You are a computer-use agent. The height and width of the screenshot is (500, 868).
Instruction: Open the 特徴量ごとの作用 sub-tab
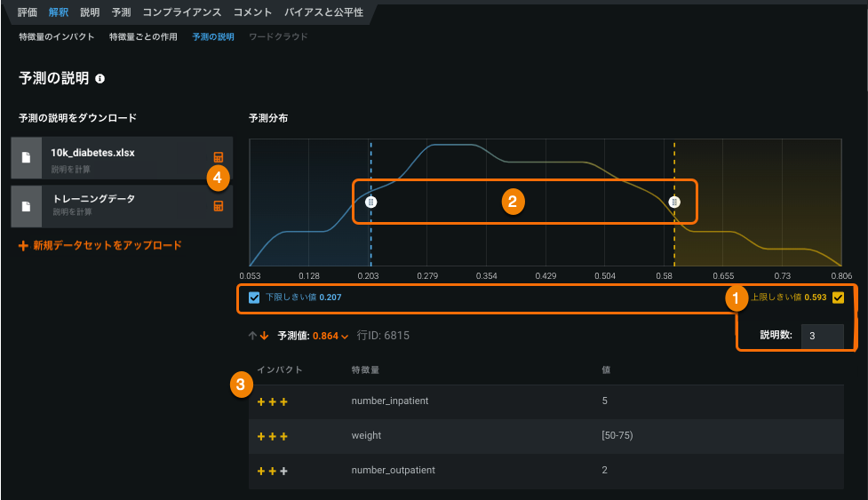click(x=143, y=37)
